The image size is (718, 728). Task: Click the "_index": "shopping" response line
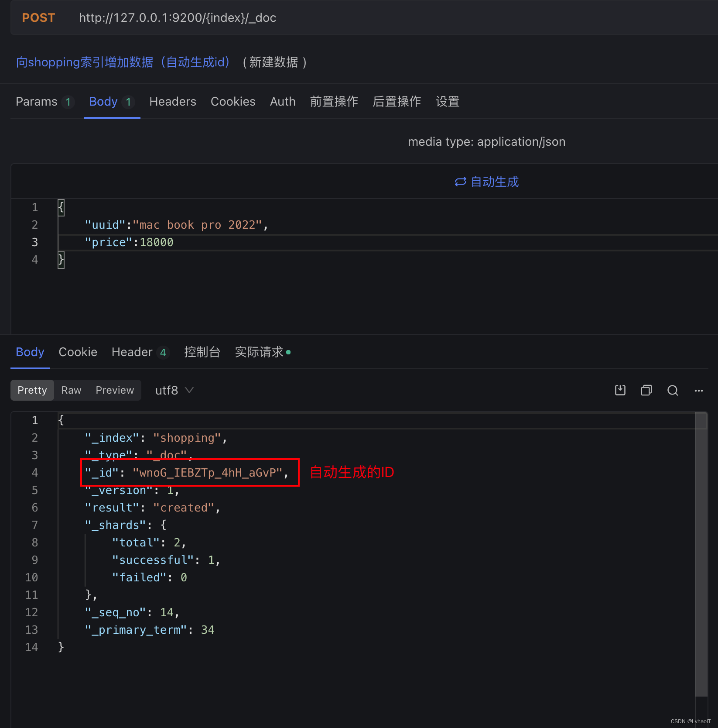pos(156,438)
